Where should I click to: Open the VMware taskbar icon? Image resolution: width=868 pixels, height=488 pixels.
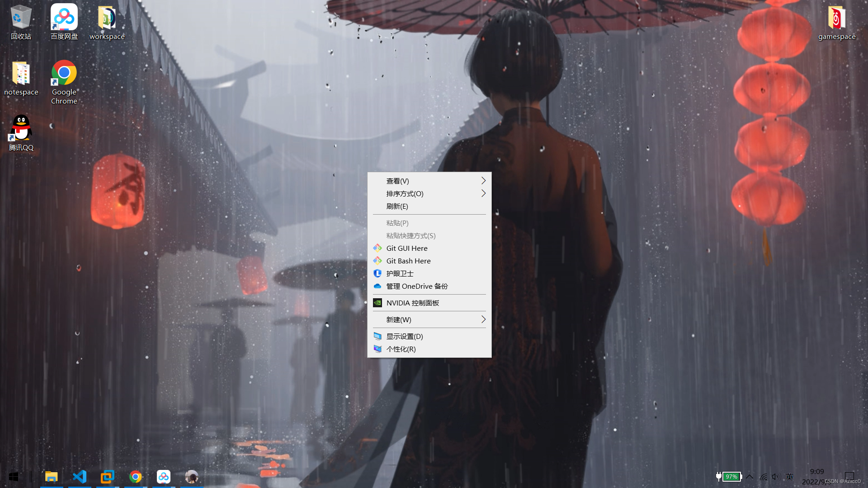coord(108,477)
